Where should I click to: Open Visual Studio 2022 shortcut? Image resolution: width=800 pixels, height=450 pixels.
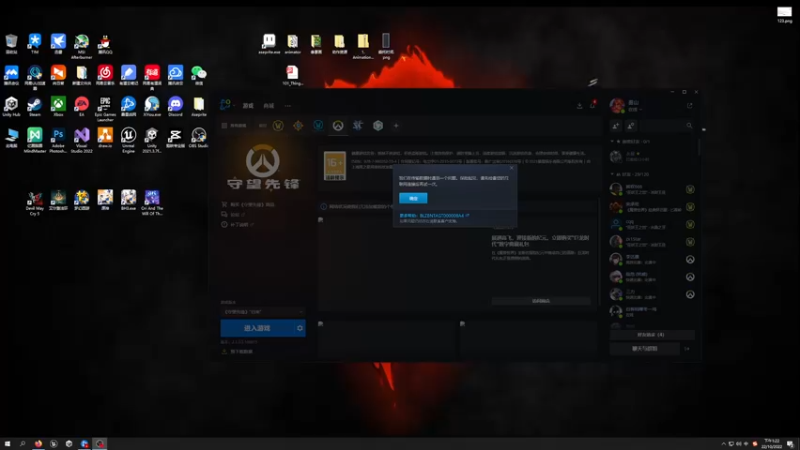click(82, 140)
